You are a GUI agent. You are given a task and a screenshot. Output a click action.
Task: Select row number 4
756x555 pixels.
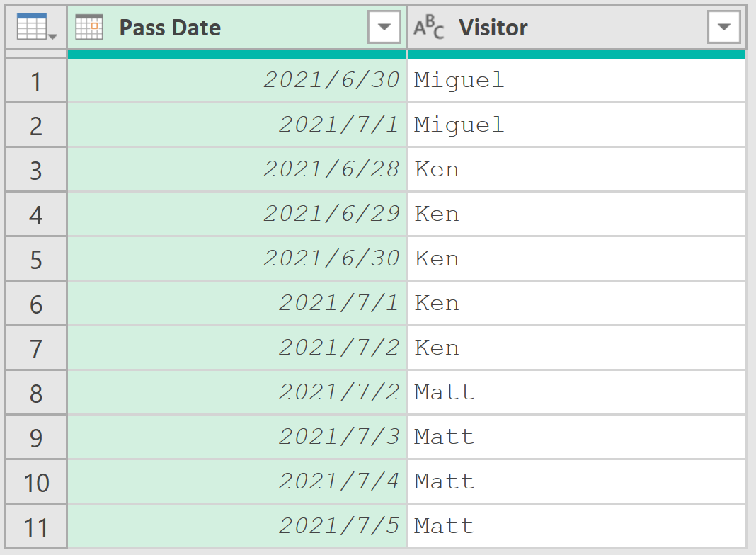36,214
